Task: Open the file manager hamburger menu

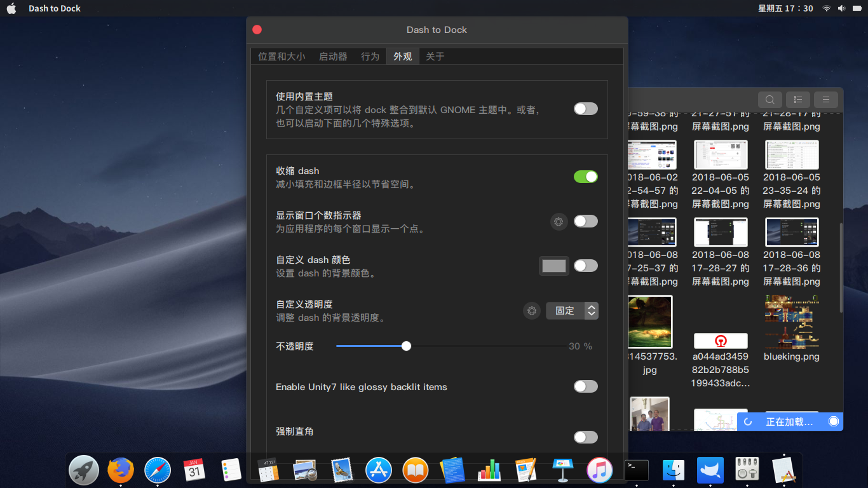Action: (x=825, y=100)
